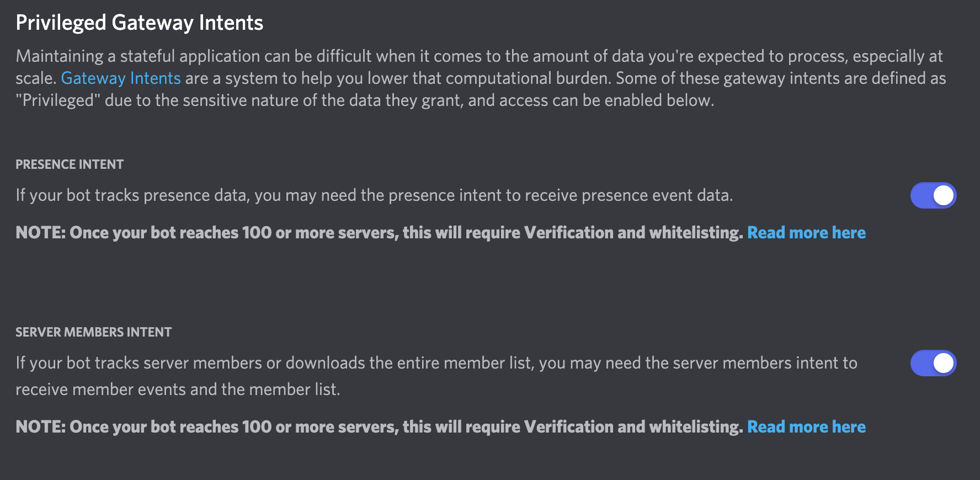Click Read more here under Server Members Intent

[806, 426]
